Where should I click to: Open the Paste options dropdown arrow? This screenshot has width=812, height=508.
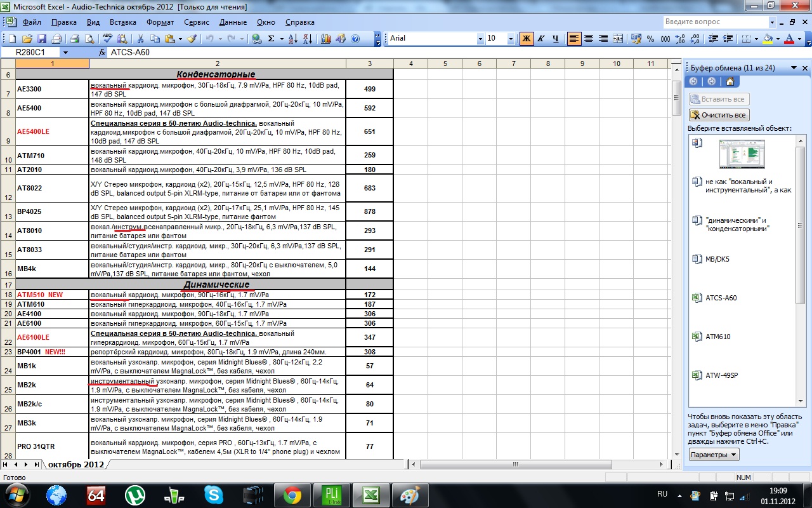pyautogui.click(x=180, y=39)
